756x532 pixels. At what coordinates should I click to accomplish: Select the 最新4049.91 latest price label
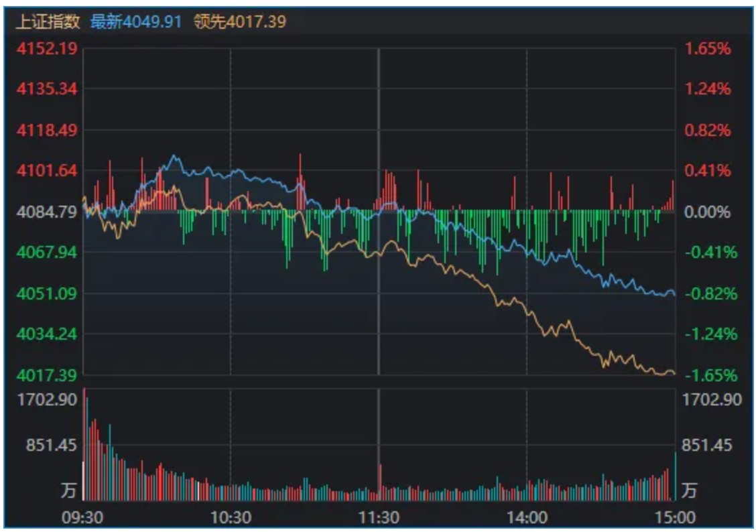point(135,22)
